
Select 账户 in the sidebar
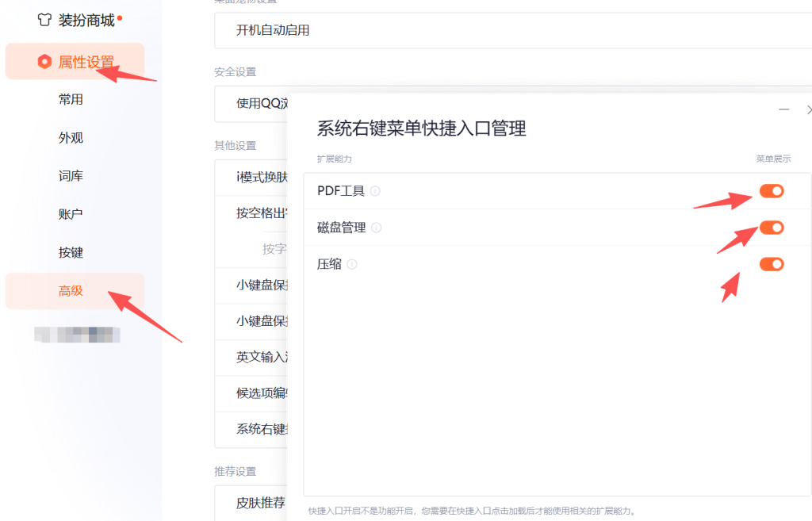(71, 214)
